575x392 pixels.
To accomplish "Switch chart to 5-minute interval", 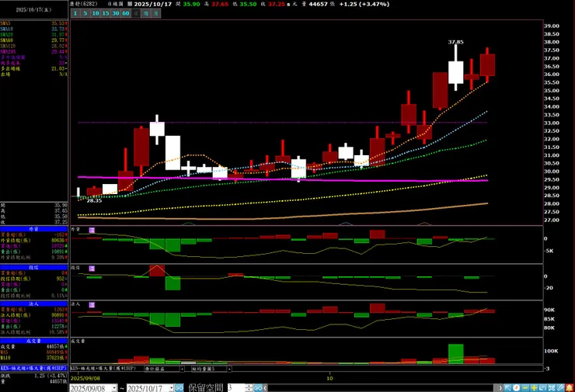I will pos(85,13).
